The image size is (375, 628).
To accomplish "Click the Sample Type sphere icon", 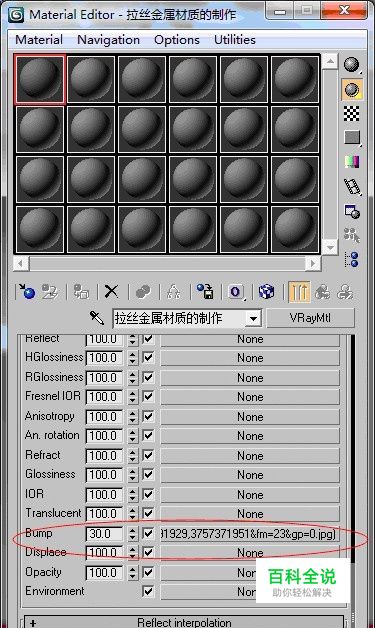I will click(352, 64).
